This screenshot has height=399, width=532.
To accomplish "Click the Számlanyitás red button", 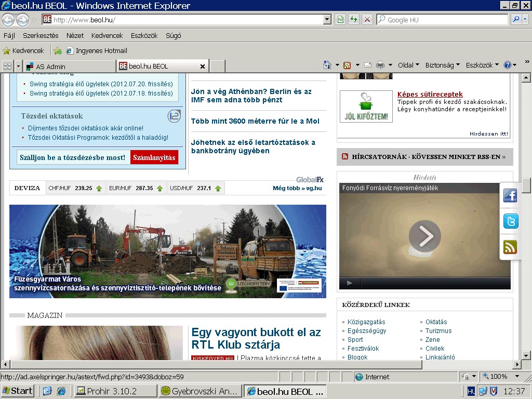I will tap(154, 157).
